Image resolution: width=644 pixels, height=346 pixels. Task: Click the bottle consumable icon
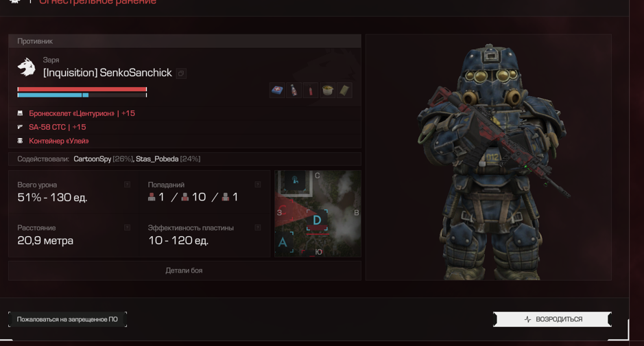[294, 91]
